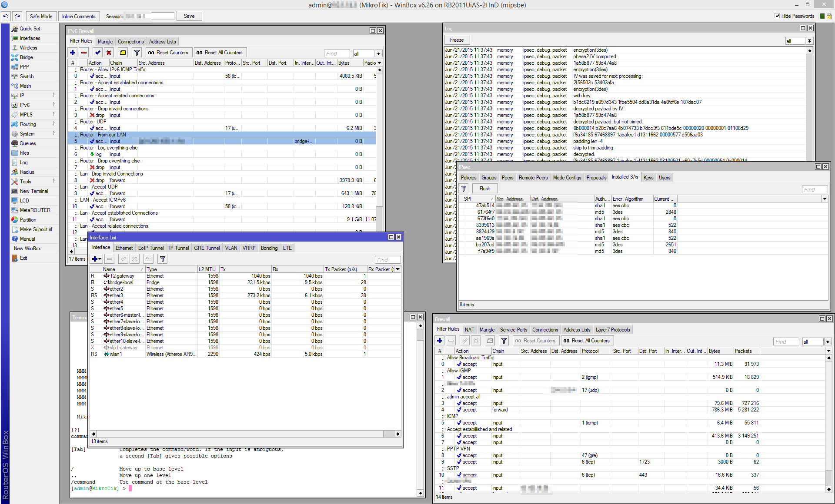Viewport: 835px width, 504px height.
Task: Click Reset All Counters in IPv6 Firewall
Action: pyautogui.click(x=220, y=53)
